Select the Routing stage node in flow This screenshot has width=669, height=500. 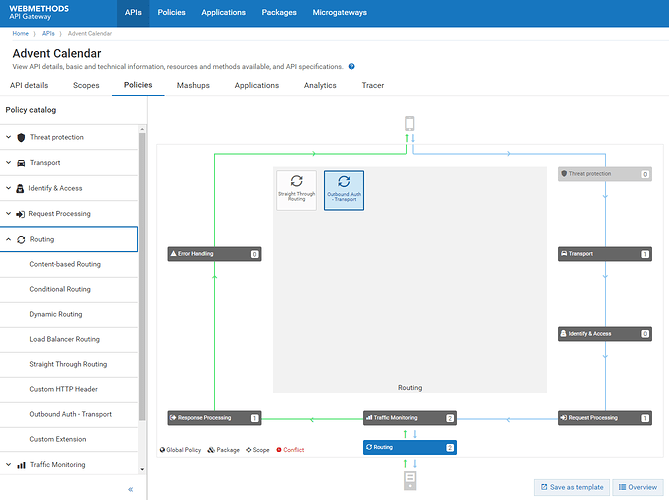coord(409,447)
